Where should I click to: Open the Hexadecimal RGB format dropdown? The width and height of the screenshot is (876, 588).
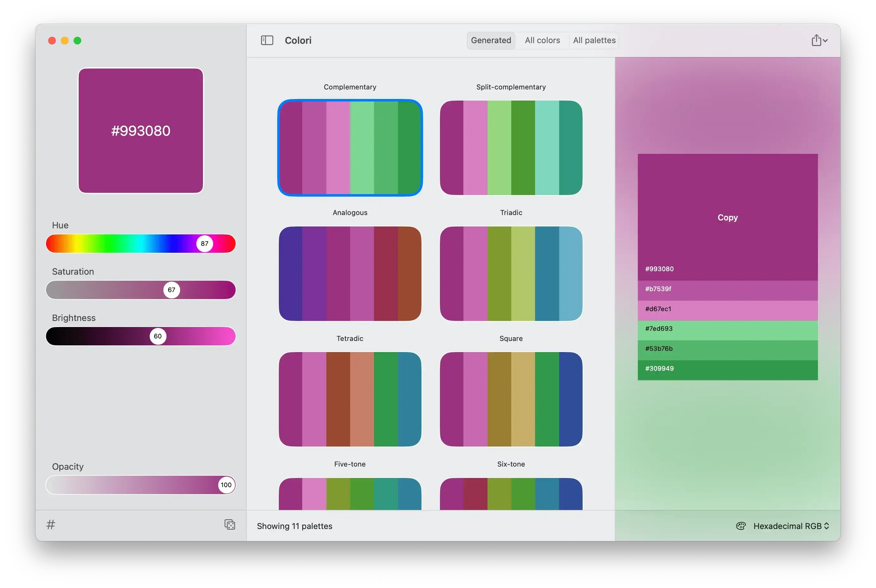(x=791, y=526)
